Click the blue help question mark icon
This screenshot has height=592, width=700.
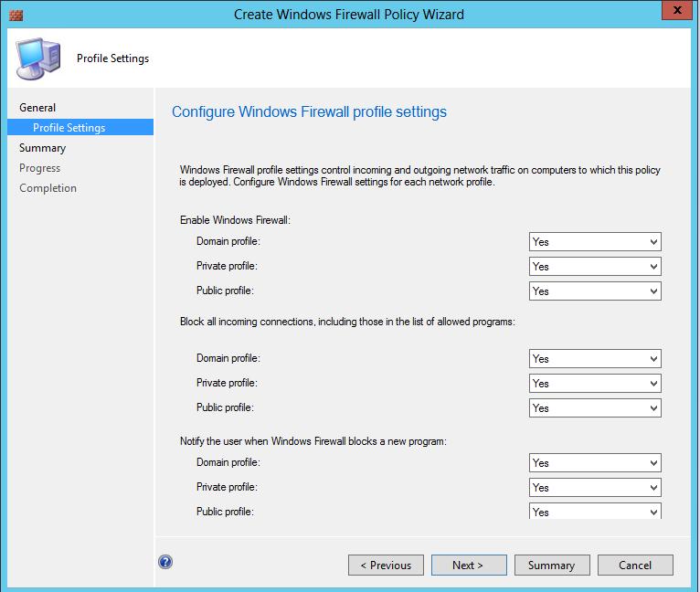tap(165, 562)
